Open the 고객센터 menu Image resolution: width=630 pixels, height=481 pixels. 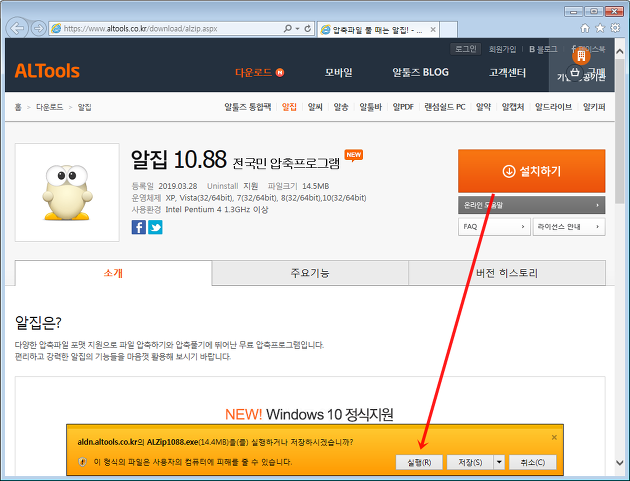pos(507,72)
